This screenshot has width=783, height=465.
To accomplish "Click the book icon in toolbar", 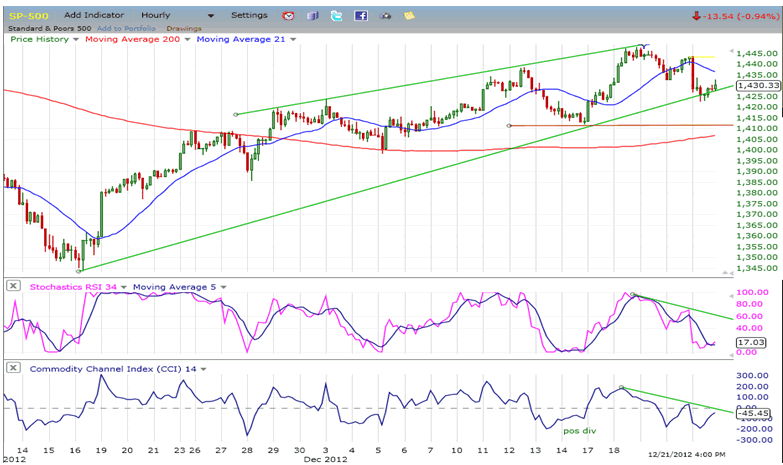I will 313,16.
